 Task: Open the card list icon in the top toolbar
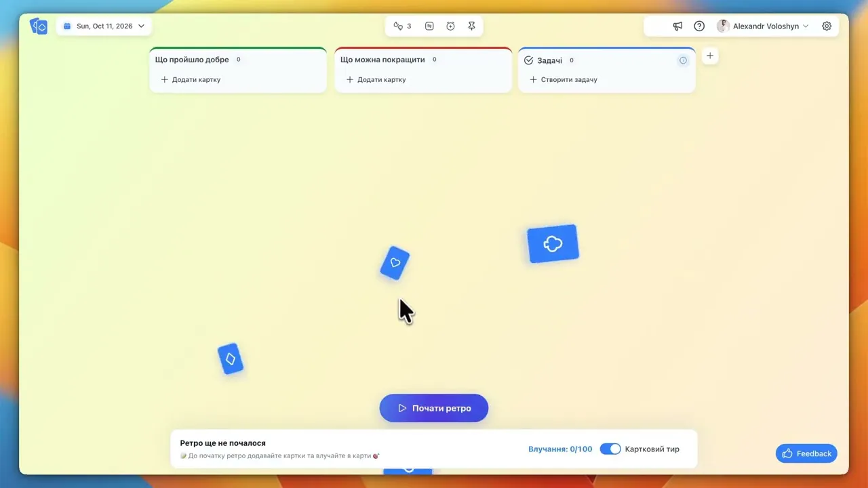(x=429, y=26)
